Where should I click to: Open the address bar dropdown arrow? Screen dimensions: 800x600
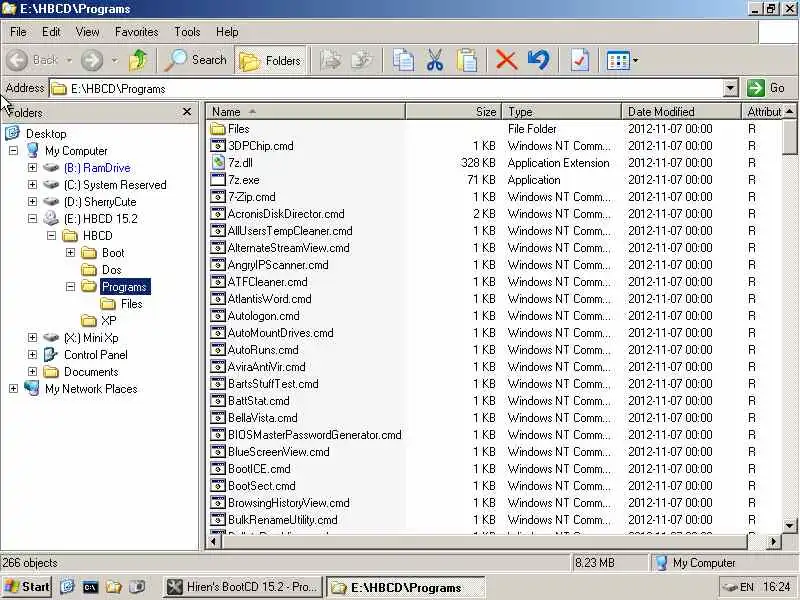click(731, 88)
